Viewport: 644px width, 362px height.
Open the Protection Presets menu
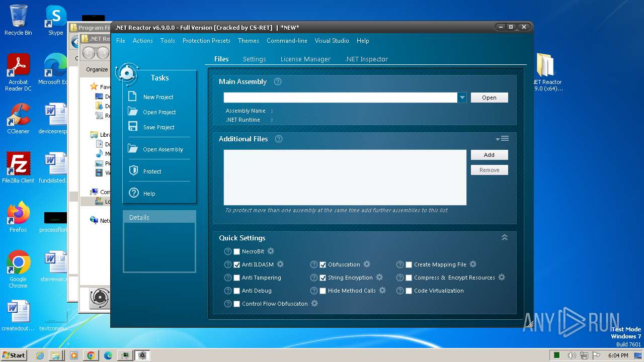click(206, 41)
